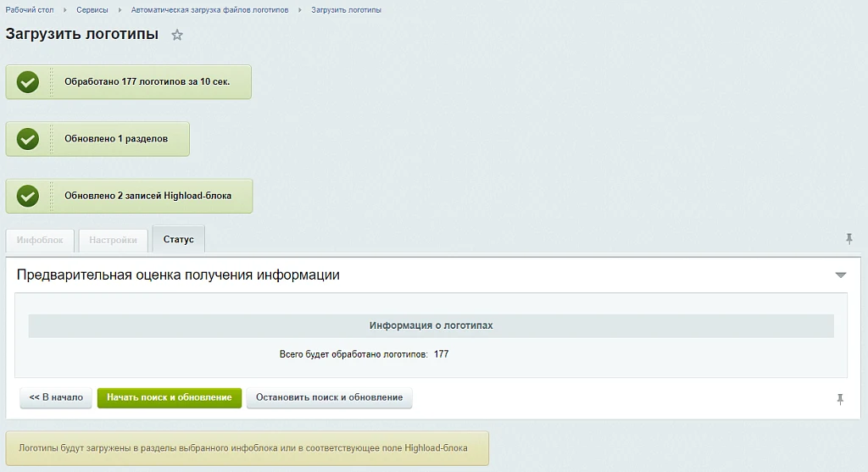Click Остановить поиск и обновление button
Viewport: 868px width, 472px height.
tap(330, 397)
